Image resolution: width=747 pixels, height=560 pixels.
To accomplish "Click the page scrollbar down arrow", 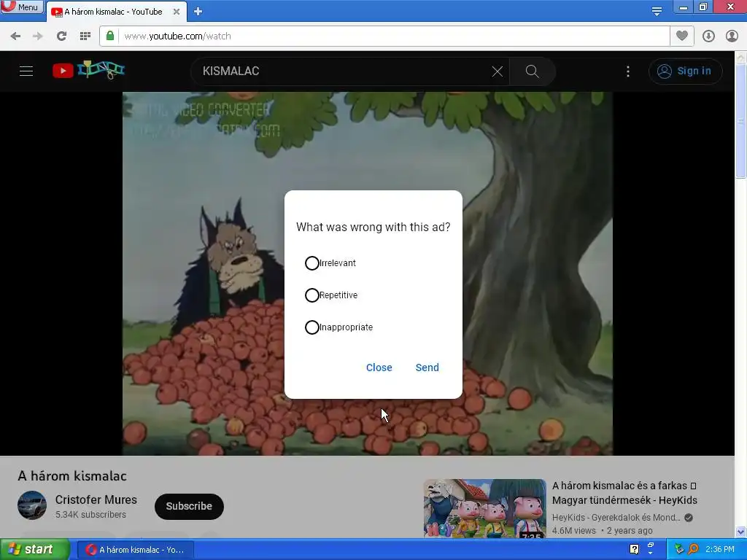I will pyautogui.click(x=741, y=532).
